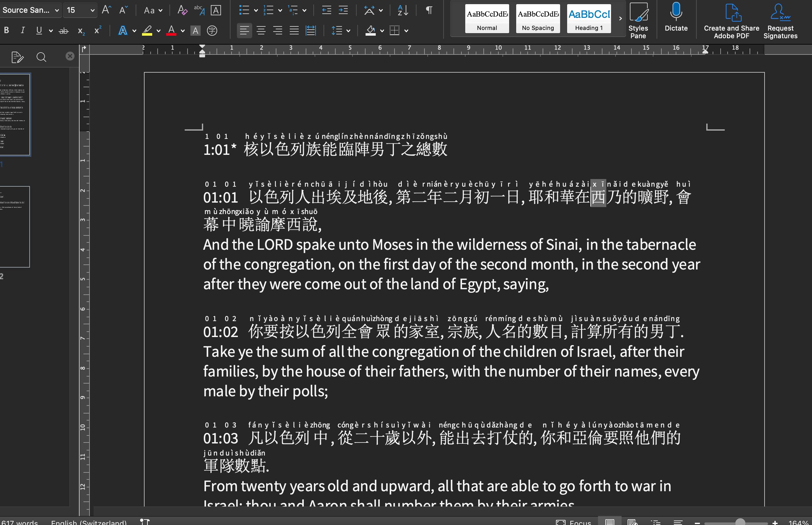The width and height of the screenshot is (812, 525).
Task: Increase the paragraph indent
Action: pos(343,10)
